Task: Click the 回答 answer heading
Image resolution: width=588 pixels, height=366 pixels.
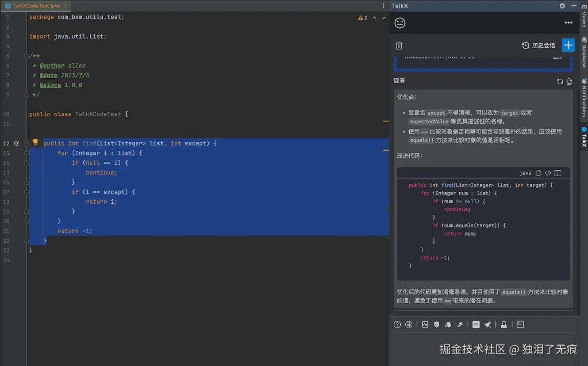Action: coord(400,81)
